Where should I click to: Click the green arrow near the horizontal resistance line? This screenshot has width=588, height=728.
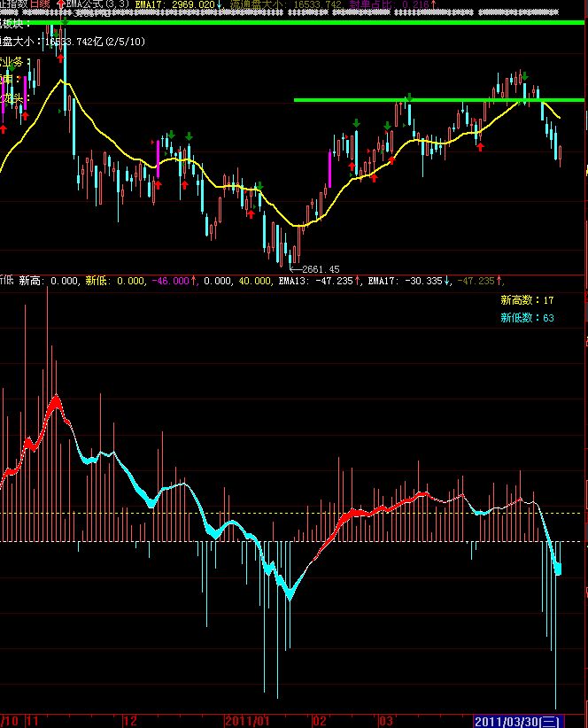tap(409, 97)
